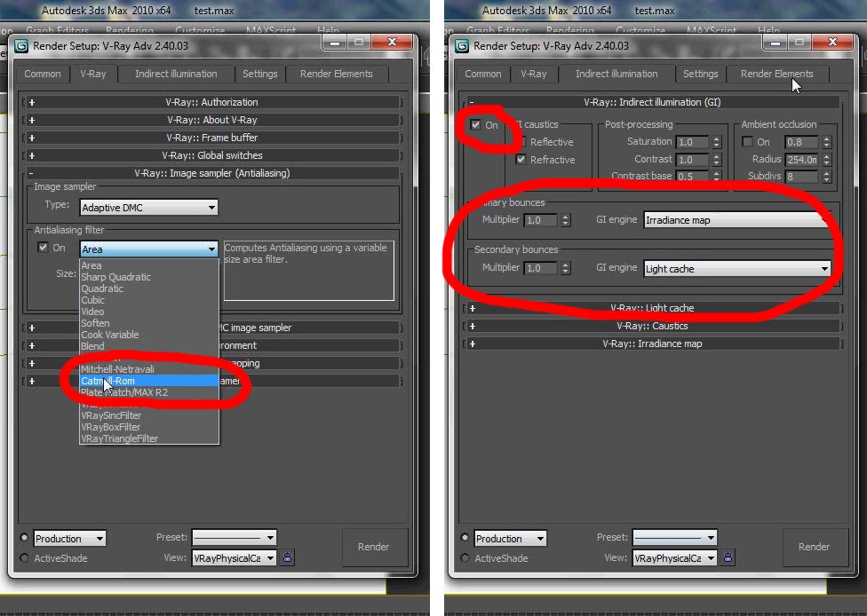Viewport: 867px width, 616px height.
Task: Open the Settings tab in the GI window
Action: coord(701,74)
